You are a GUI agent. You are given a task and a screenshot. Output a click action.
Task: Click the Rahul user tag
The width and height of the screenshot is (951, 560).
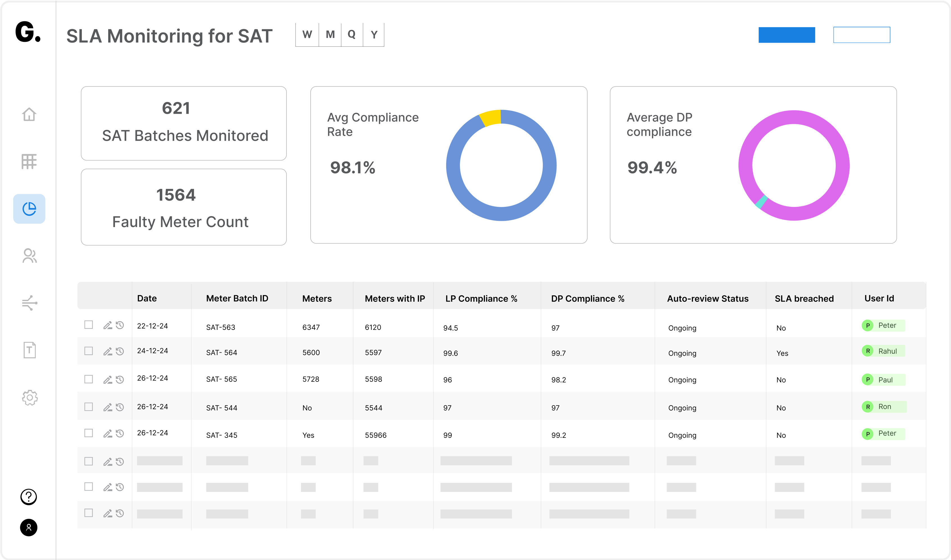pyautogui.click(x=883, y=351)
